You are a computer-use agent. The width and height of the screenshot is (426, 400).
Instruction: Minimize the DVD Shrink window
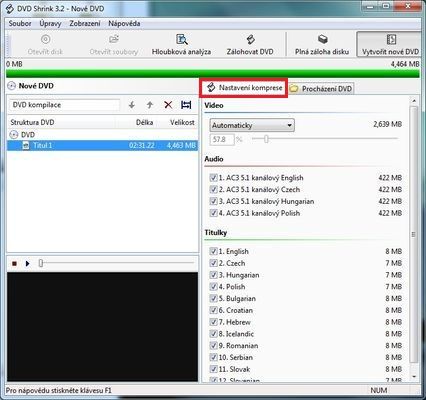pyautogui.click(x=370, y=6)
